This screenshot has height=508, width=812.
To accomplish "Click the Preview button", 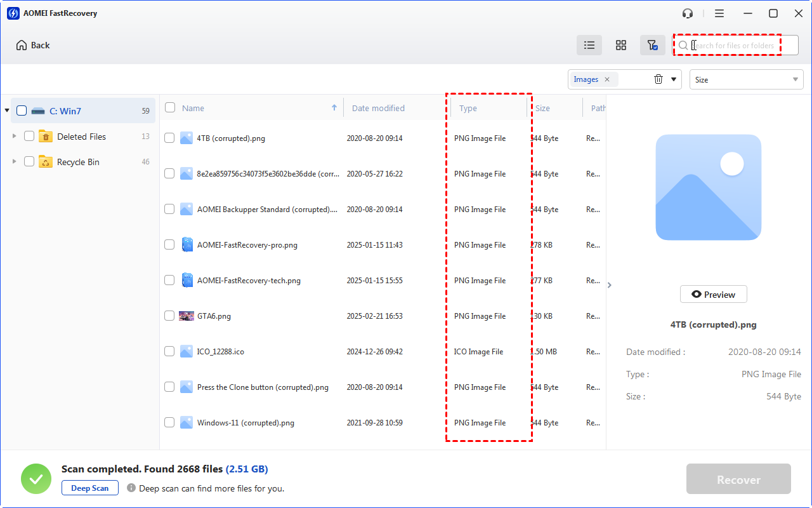I will coord(714,294).
